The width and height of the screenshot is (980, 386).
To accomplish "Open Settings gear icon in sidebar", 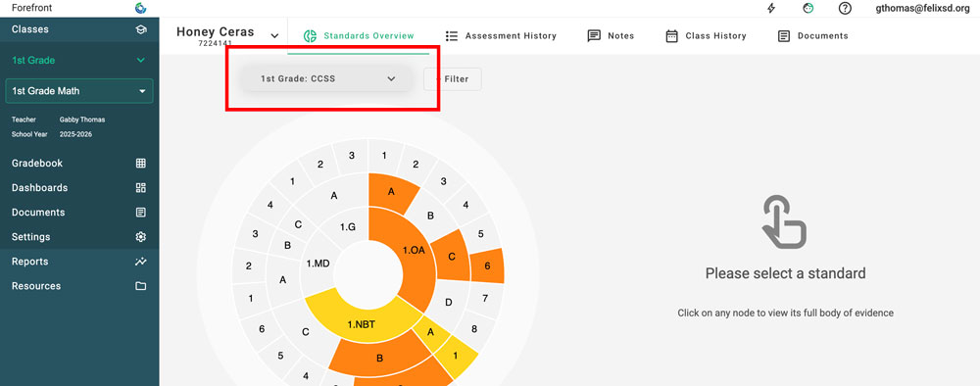I will (140, 237).
